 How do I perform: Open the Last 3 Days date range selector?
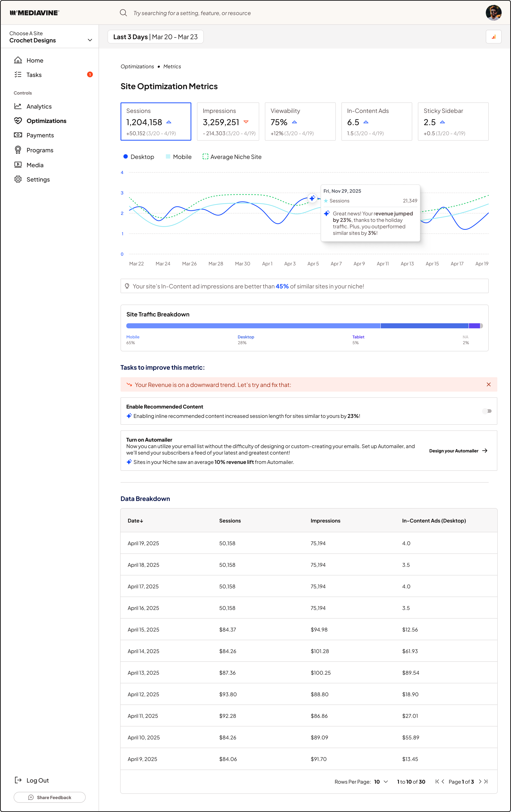point(155,37)
